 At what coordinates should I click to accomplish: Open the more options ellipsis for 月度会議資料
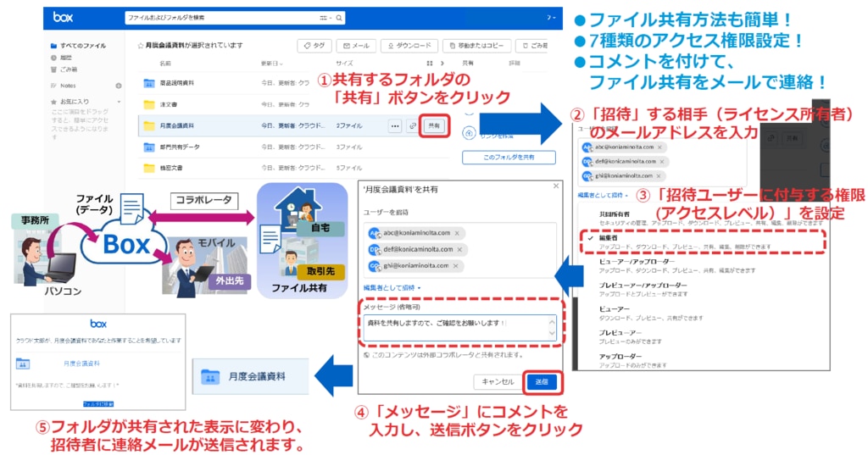click(395, 126)
